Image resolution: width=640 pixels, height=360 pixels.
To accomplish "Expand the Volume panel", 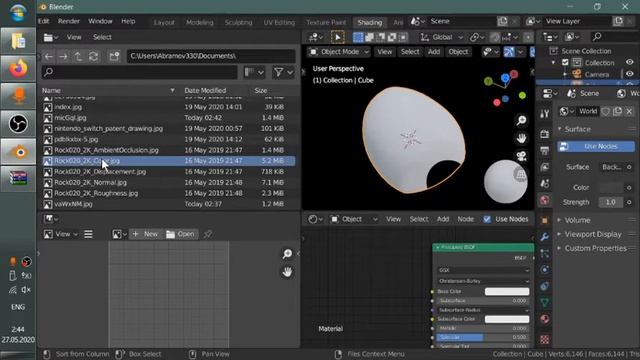I will (577, 220).
